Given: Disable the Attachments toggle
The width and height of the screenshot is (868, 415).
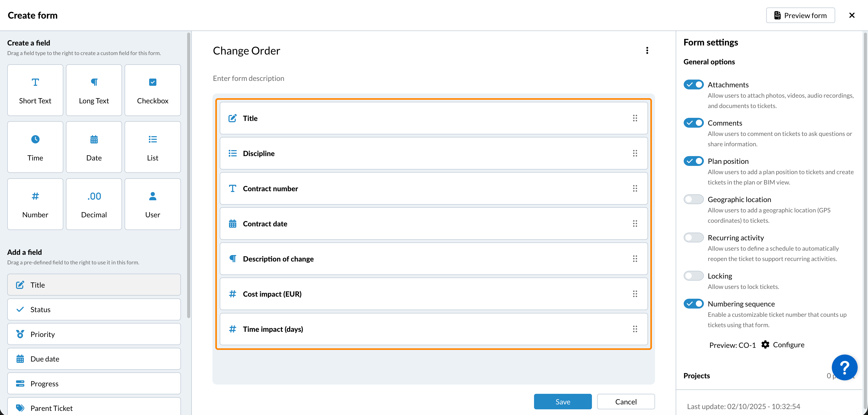Looking at the screenshot, I should 694,84.
